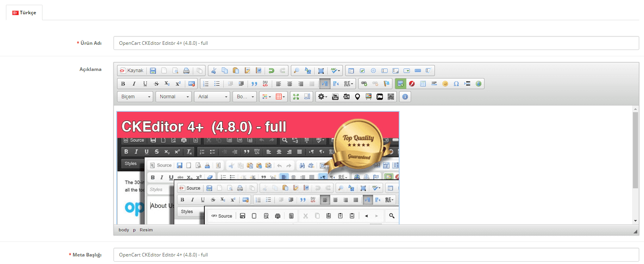
Task: Center-align the text
Action: 290,84
